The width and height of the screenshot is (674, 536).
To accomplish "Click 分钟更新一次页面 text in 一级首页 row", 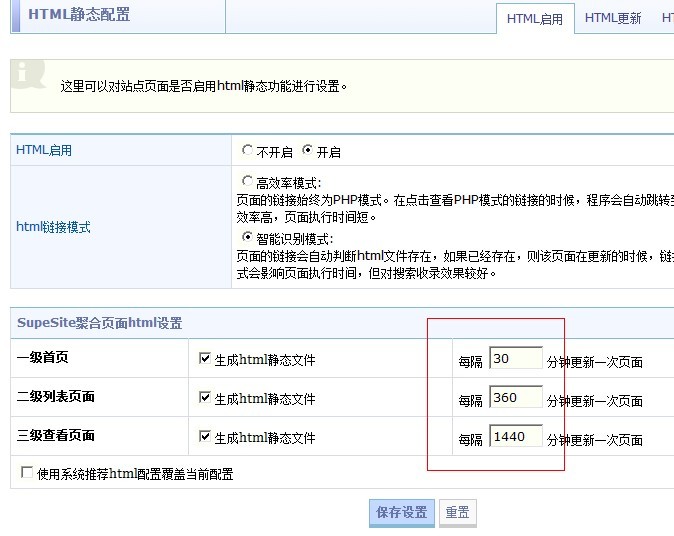I will 595,362.
